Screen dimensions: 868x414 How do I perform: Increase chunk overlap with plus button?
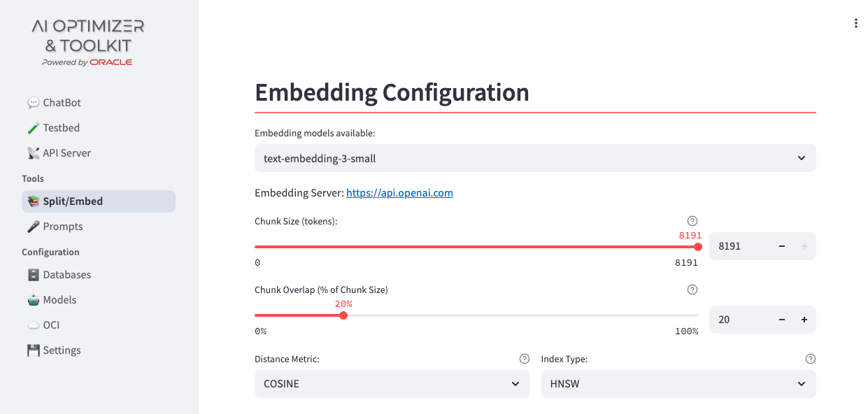(804, 320)
